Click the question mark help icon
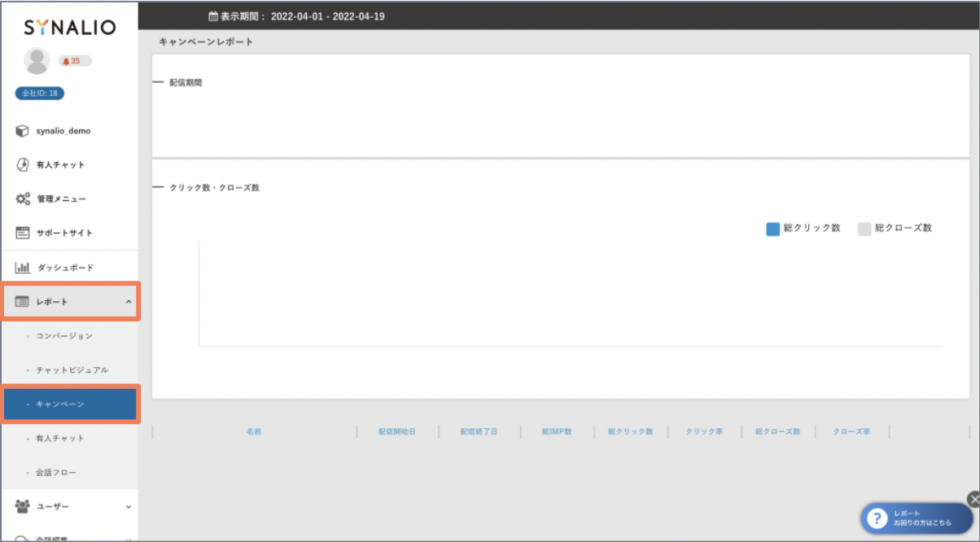 coord(877,518)
